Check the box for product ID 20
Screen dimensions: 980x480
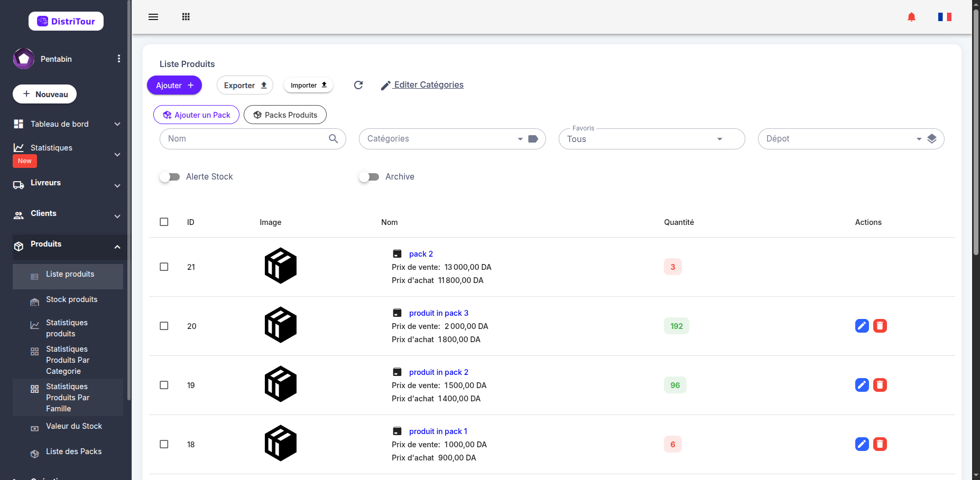click(x=164, y=326)
